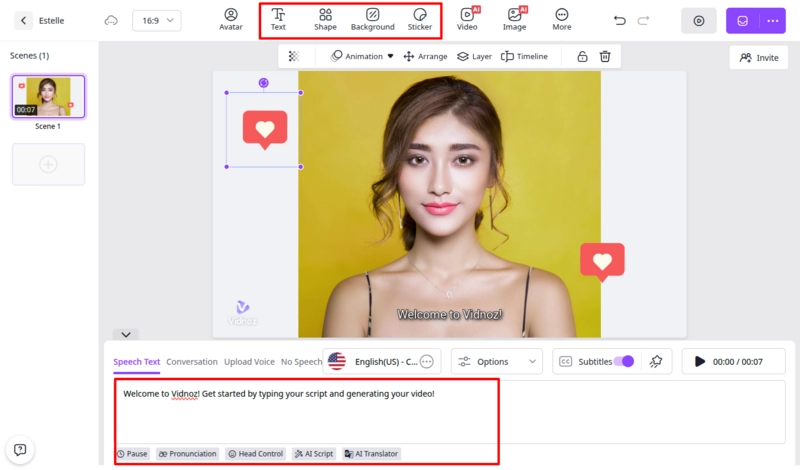This screenshot has height=470, width=800.
Task: Select the heart sticker at lower right
Action: point(602,262)
